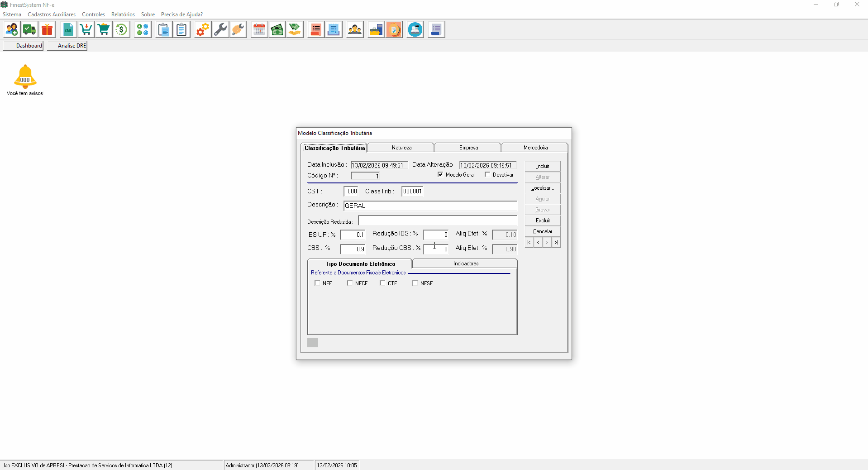Viewport: 868px width, 470px height.
Task: Open the green delivery truck icon
Action: [29, 30]
